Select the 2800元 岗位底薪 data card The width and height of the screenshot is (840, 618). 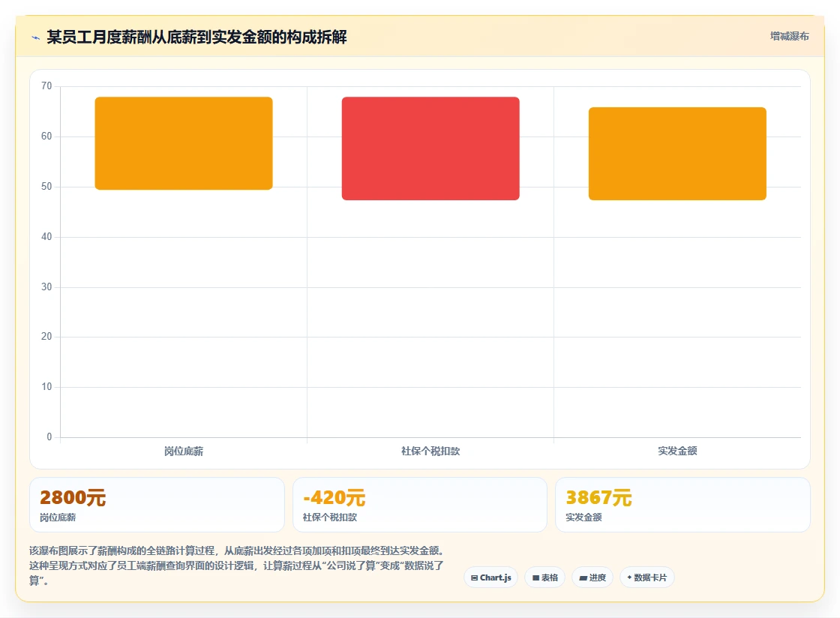point(157,505)
